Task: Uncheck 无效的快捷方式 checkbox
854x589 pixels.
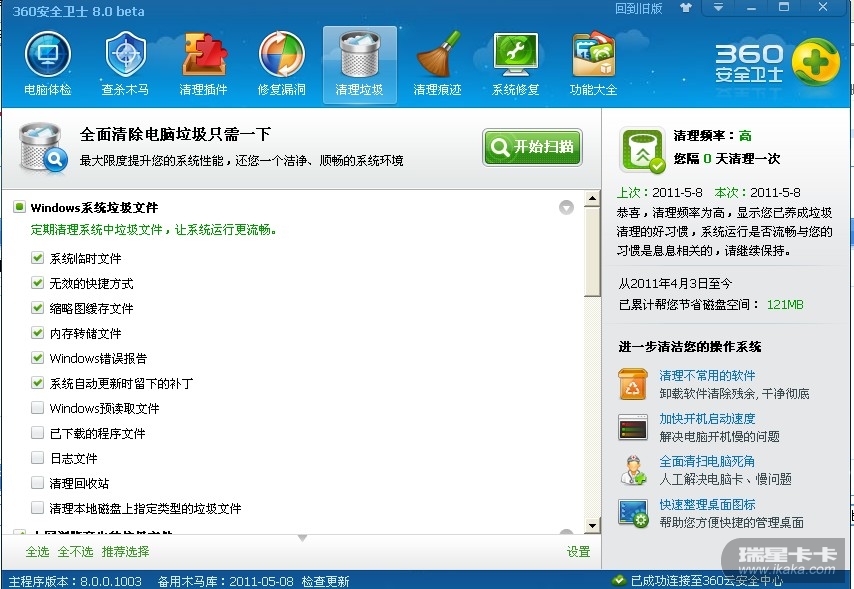Action: pyautogui.click(x=37, y=282)
